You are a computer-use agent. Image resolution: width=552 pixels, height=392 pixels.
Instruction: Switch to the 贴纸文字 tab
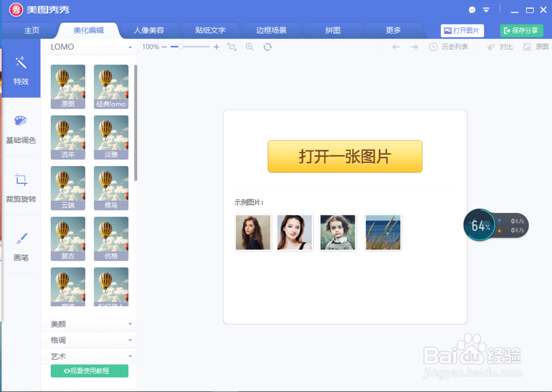pyautogui.click(x=210, y=30)
